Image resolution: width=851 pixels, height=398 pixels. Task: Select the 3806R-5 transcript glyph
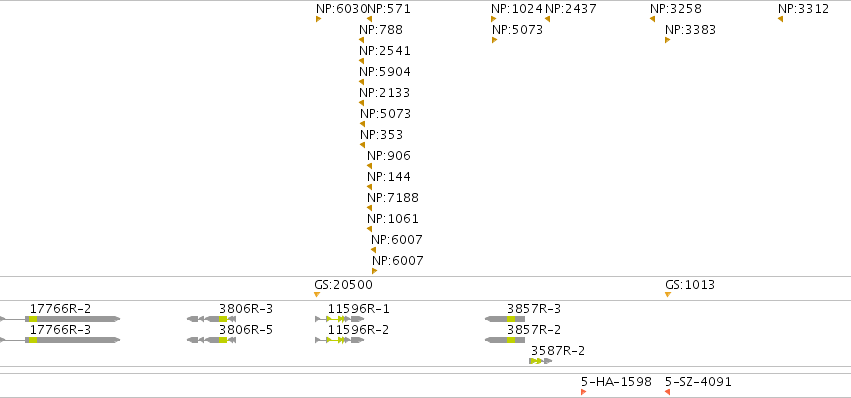tap(212, 340)
